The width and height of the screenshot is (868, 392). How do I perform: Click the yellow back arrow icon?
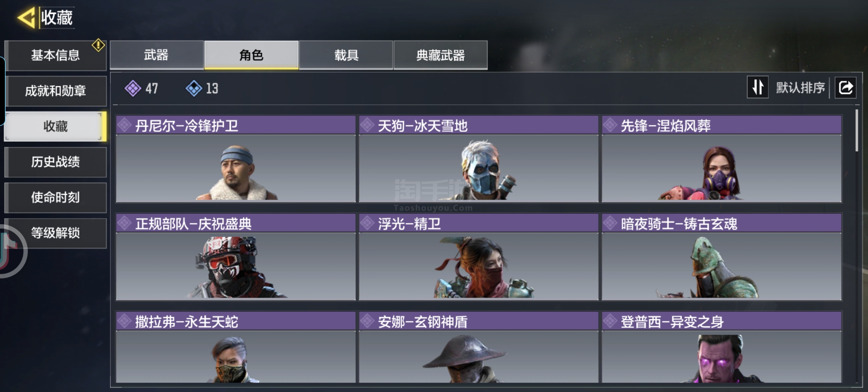(x=26, y=18)
